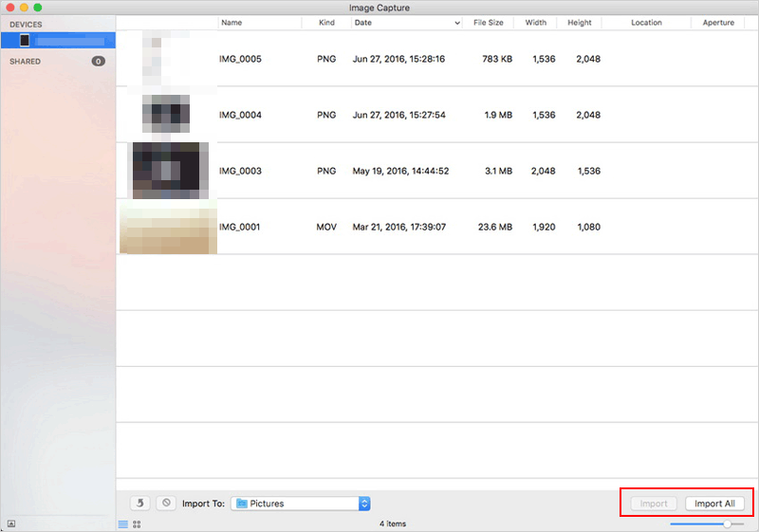Expand the SHARED sidebar section
This screenshot has width=759, height=532.
click(26, 62)
